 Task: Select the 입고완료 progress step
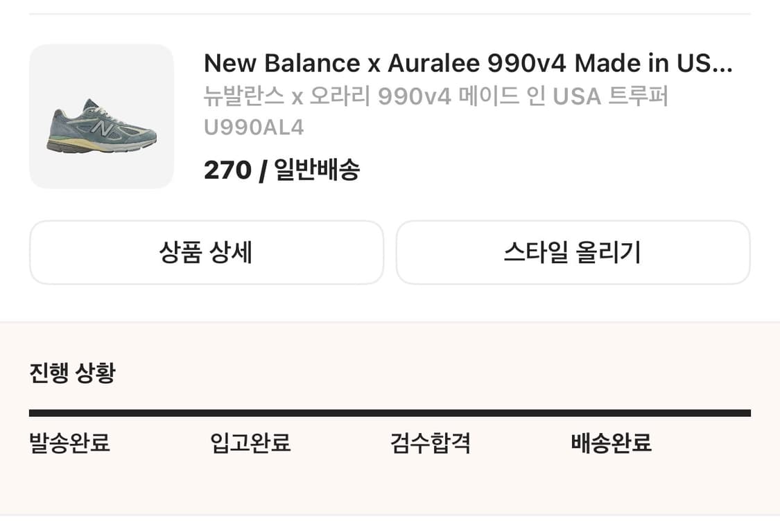tap(251, 443)
